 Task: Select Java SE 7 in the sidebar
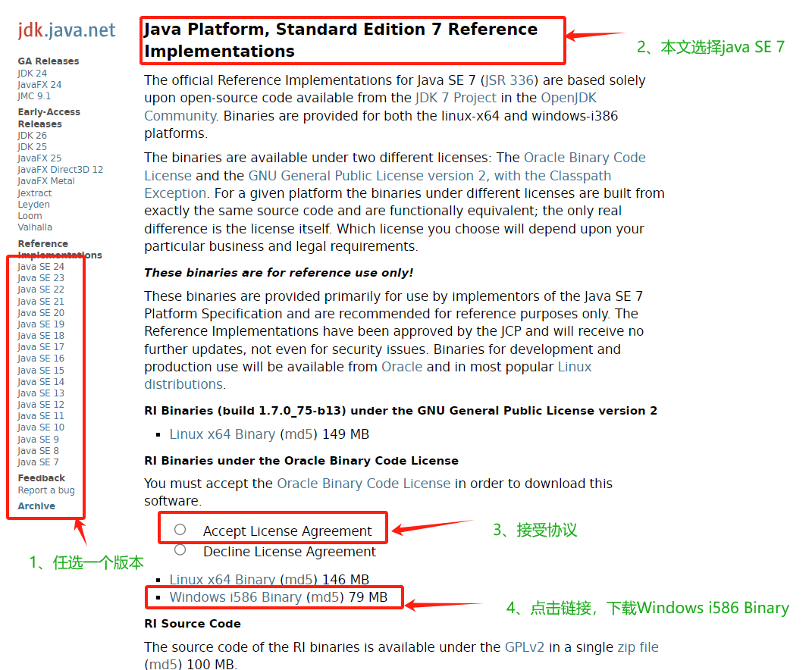[x=38, y=462]
